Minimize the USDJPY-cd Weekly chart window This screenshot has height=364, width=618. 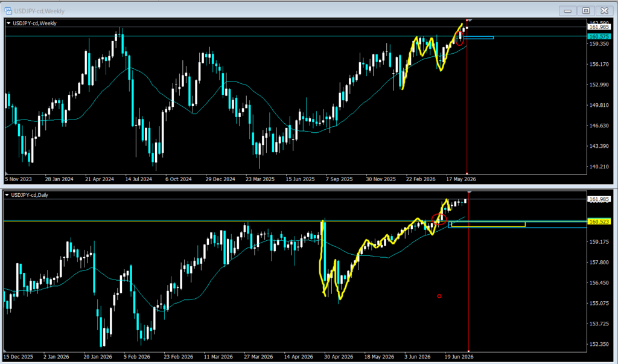(x=567, y=11)
